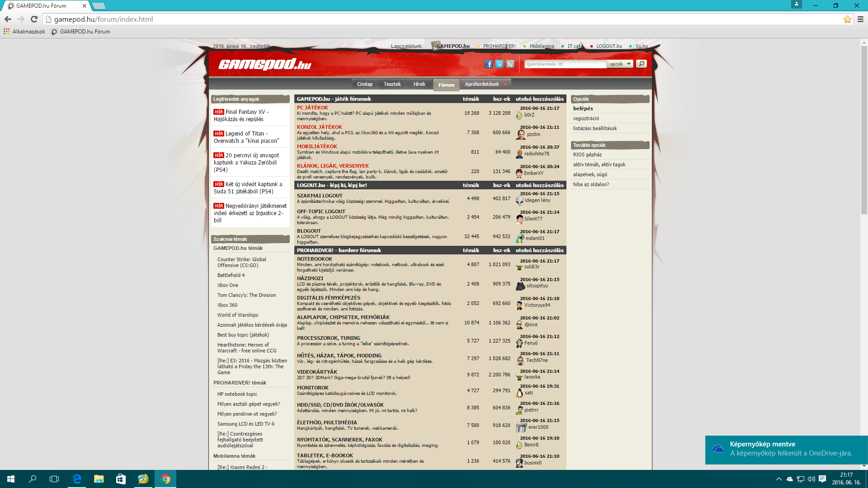Open Xbox One topic

[x=227, y=285]
